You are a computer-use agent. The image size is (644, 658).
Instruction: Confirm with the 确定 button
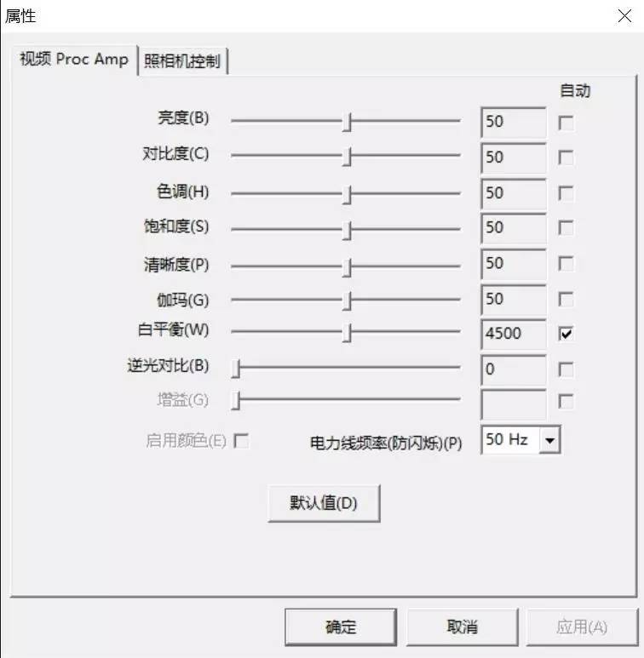click(341, 627)
